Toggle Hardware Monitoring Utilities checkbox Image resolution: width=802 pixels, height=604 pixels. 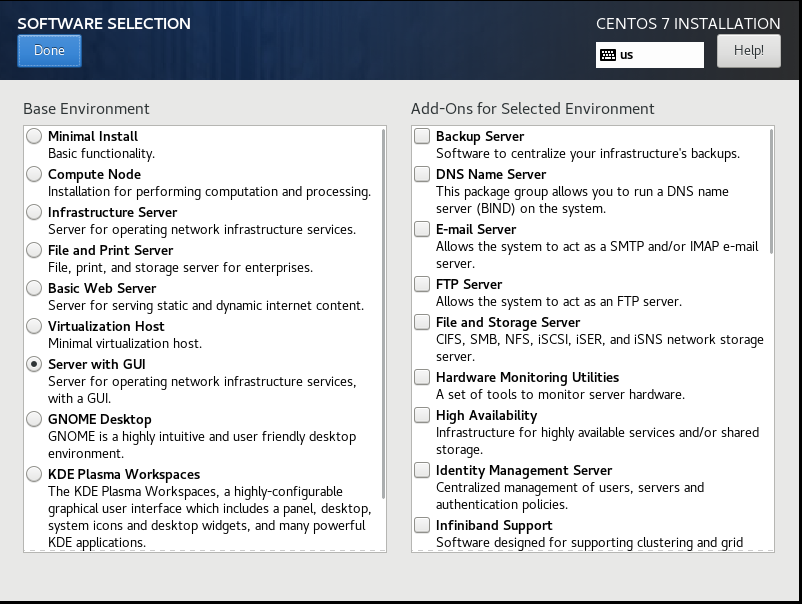coord(422,377)
